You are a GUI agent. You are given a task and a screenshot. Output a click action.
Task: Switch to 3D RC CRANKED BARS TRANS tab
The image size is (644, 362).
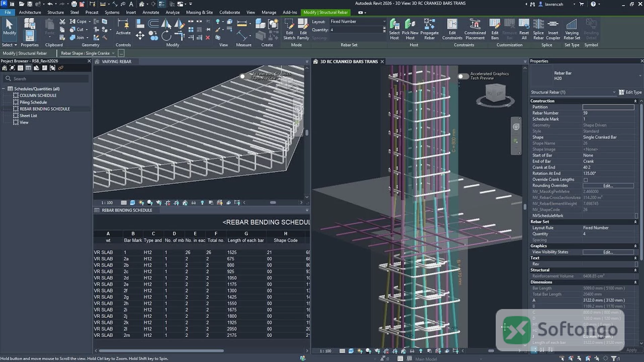coord(348,62)
